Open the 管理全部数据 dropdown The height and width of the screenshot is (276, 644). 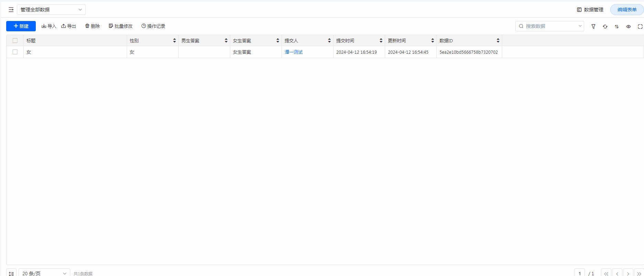tap(51, 10)
